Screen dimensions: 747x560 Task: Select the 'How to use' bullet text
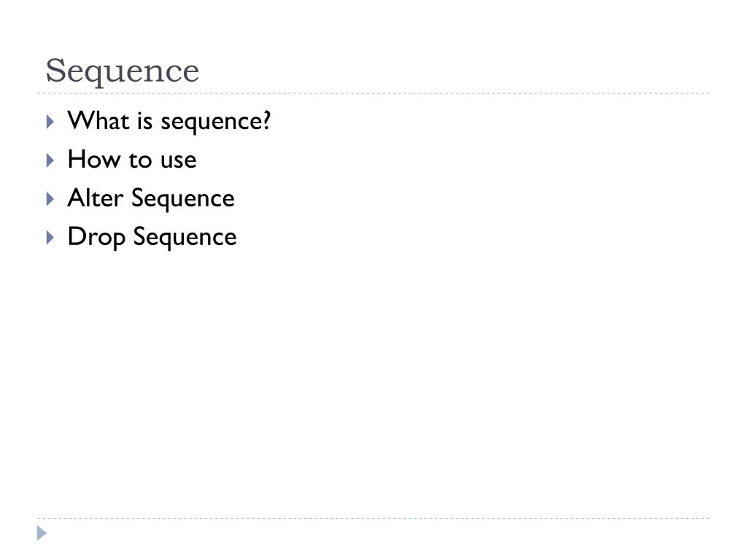coord(132,159)
